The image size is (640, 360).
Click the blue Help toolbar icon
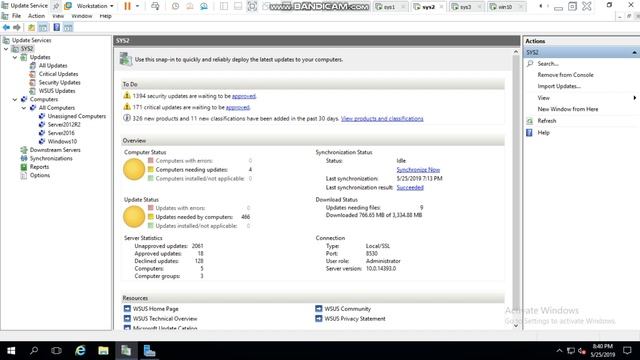click(56, 27)
